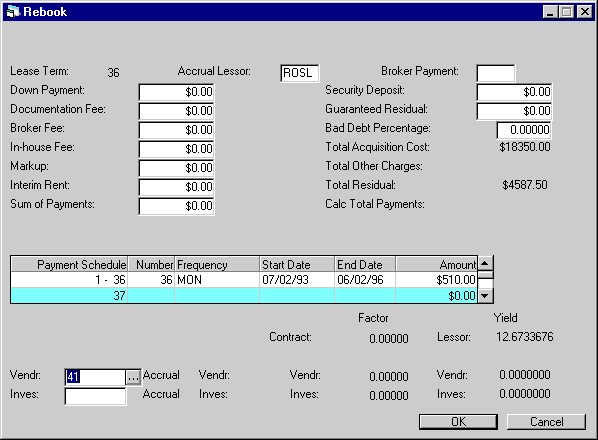Image resolution: width=598 pixels, height=440 pixels.
Task: Click the Rebook window title icon
Action: coord(13,12)
